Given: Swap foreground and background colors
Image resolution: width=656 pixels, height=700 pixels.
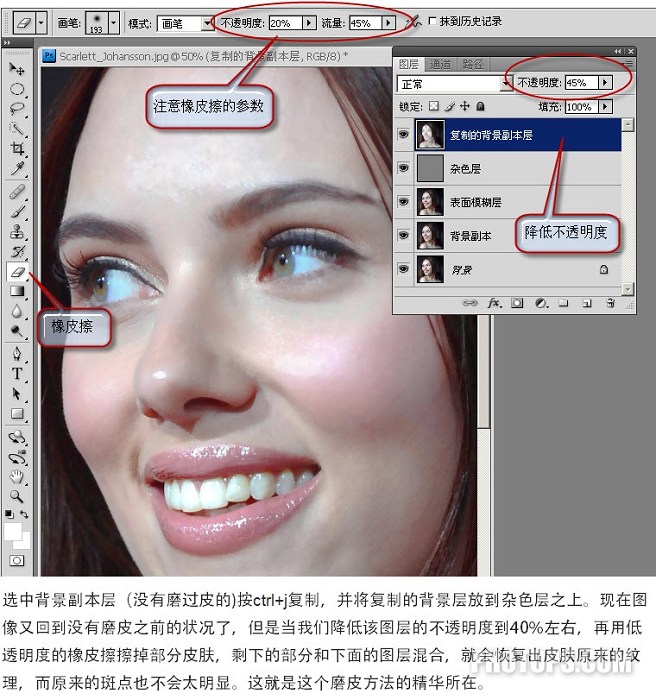Looking at the screenshot, I should point(24,514).
